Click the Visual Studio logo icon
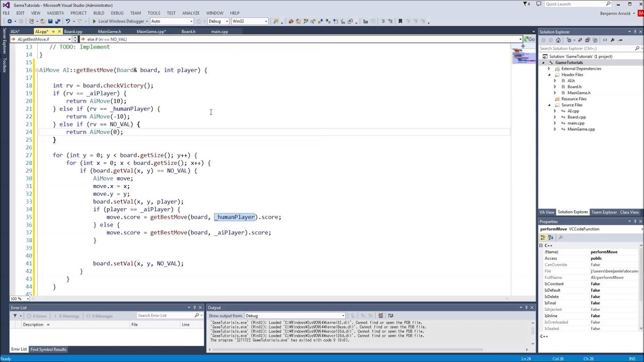Screen dimensions: 644x362 [6, 5]
